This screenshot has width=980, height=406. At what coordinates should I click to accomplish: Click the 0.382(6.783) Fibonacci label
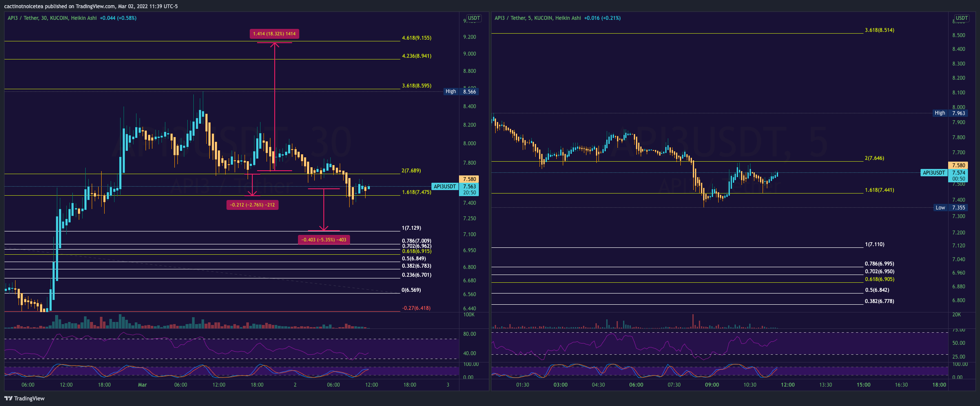pos(416,266)
